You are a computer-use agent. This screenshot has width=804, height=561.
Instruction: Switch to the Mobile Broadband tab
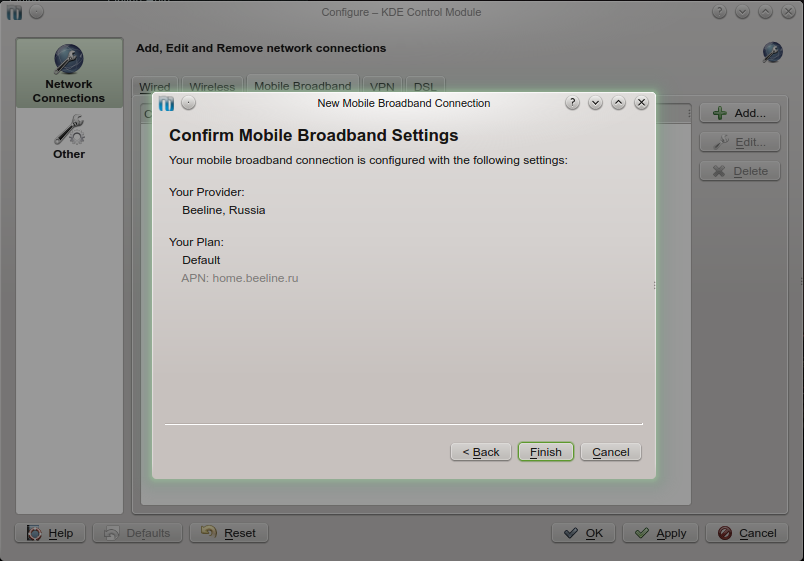coord(303,85)
